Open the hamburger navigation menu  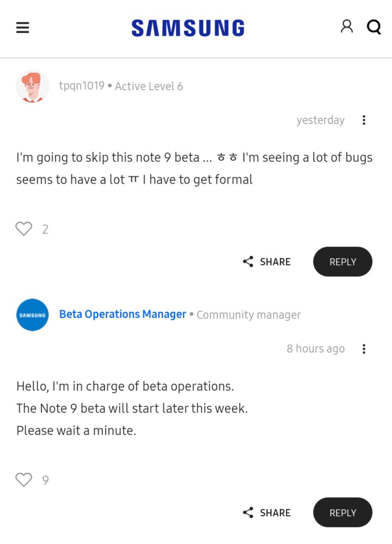coord(23,28)
